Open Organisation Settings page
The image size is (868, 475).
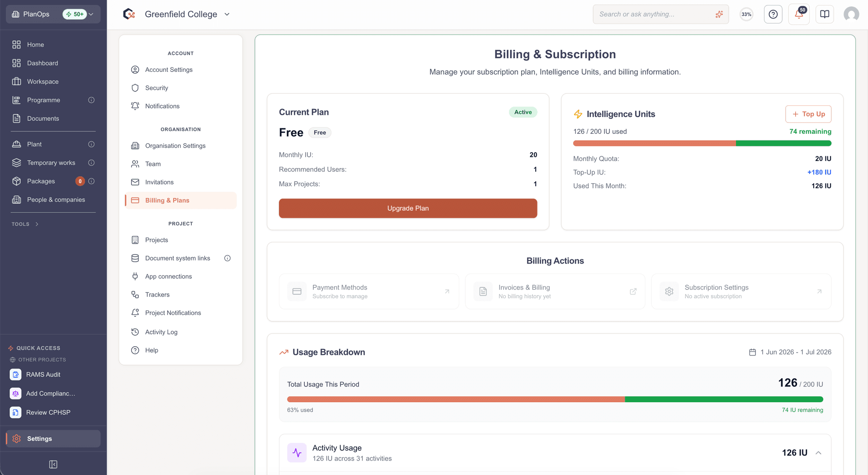181,146
